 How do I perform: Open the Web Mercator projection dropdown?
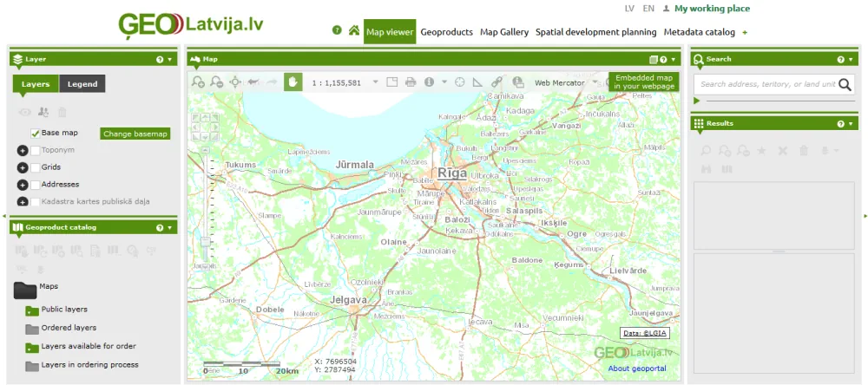(595, 82)
